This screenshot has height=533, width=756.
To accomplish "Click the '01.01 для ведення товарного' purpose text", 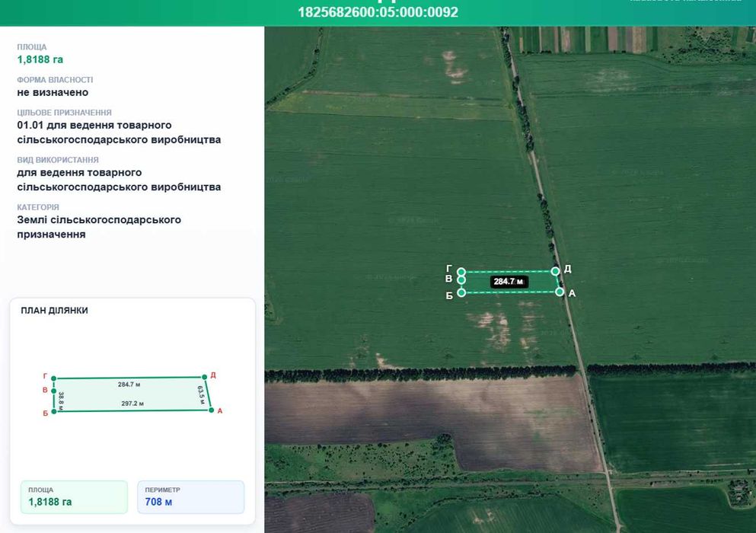I will (x=94, y=125).
